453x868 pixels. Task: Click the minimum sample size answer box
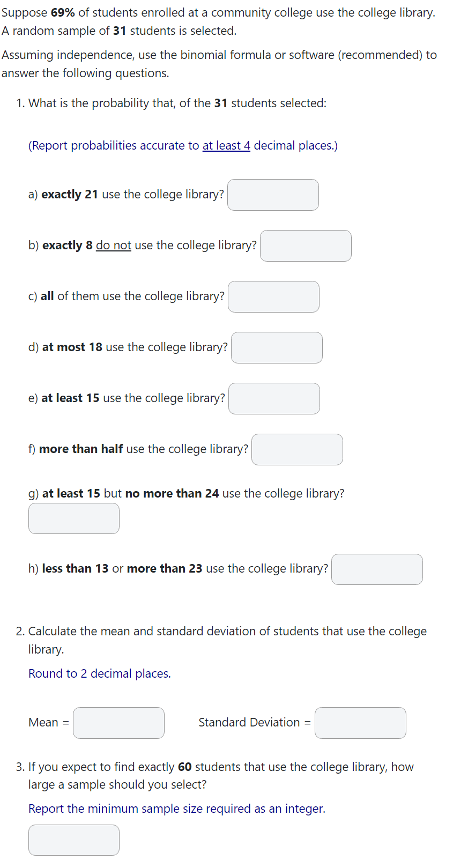pos(73,840)
